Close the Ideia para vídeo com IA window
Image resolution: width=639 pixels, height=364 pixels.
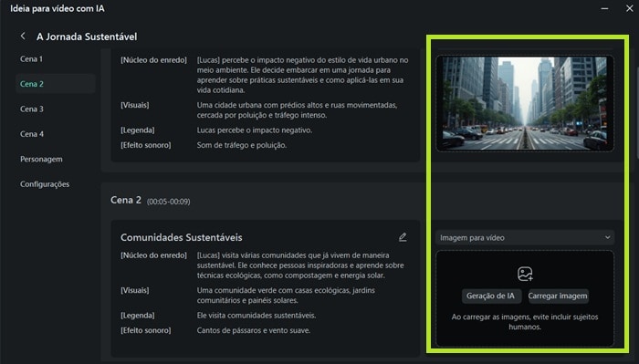point(630,8)
